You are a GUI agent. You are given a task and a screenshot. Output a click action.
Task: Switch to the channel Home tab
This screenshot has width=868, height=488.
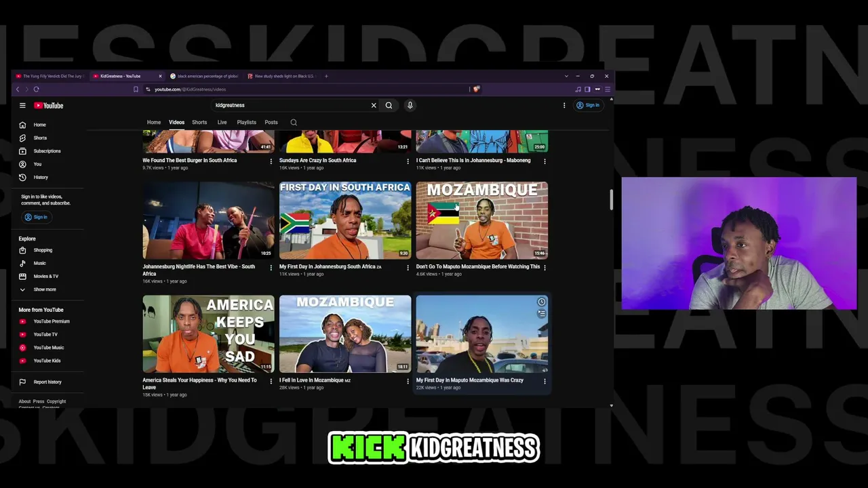click(x=154, y=123)
